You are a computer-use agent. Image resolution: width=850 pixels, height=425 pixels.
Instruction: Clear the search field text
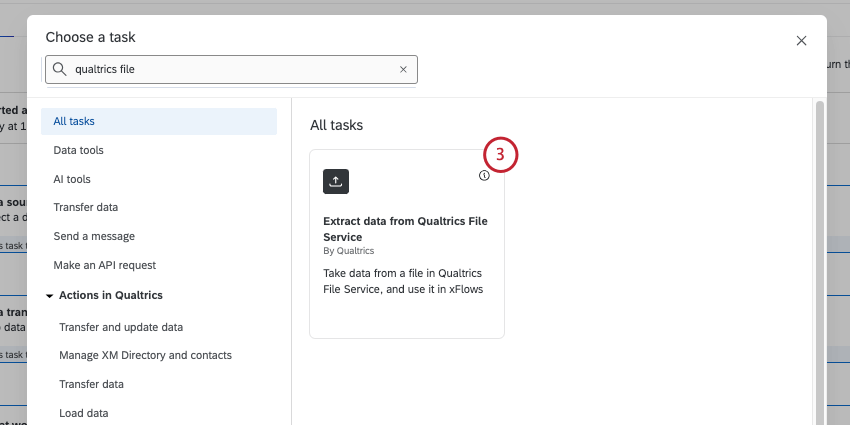403,70
